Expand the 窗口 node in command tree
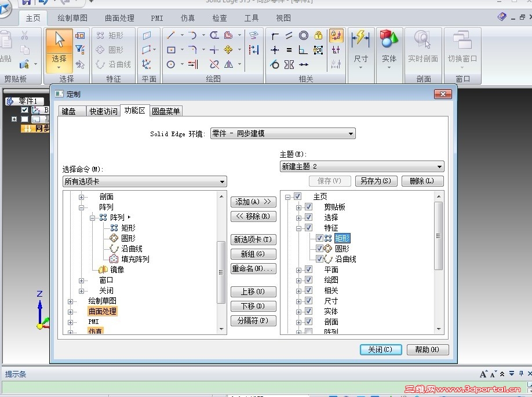The width and height of the screenshot is (532, 397). pyautogui.click(x=82, y=281)
